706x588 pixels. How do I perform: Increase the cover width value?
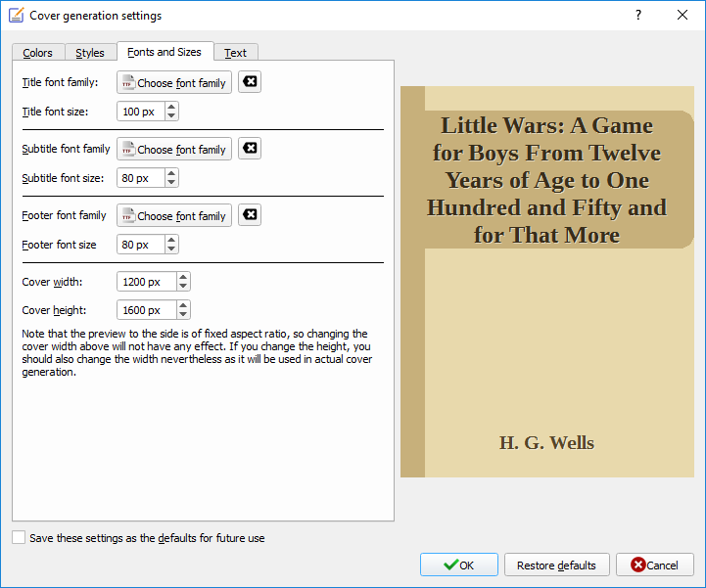183,278
